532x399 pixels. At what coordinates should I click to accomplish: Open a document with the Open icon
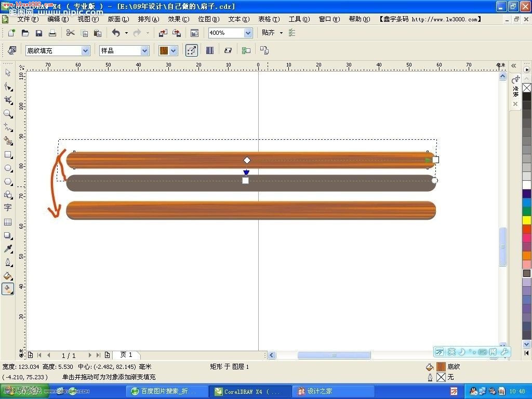pos(24,32)
